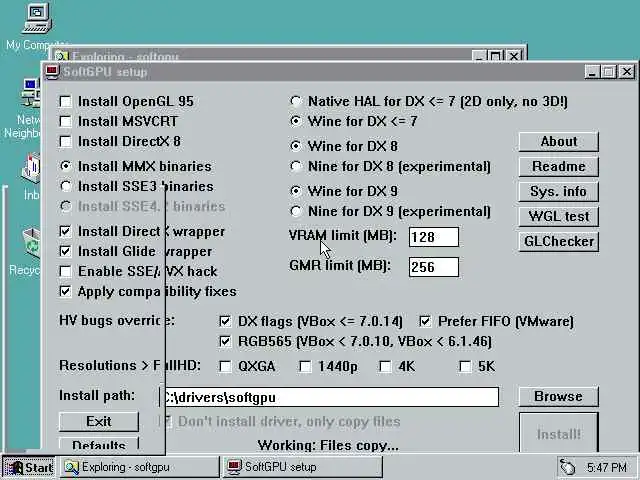Maximize the Exploring - softgpu window
640x480 pixels.
tap(496, 56)
